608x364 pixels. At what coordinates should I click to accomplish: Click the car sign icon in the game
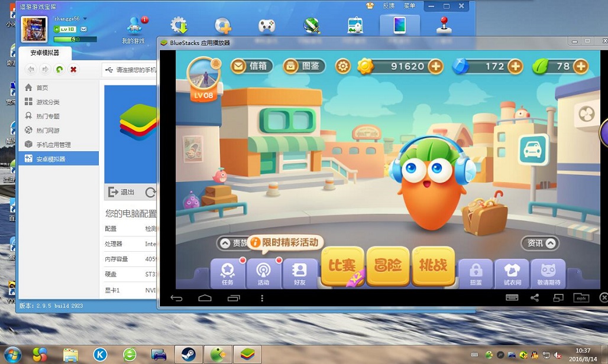(533, 149)
